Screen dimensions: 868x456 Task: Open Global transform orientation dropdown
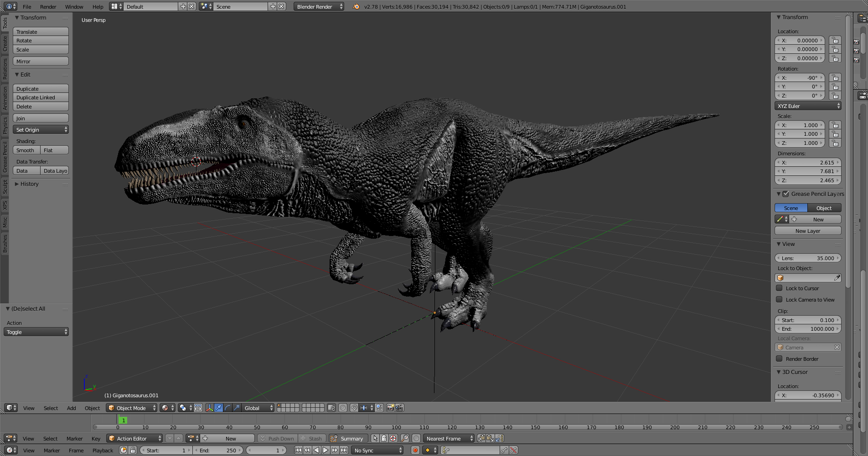(258, 408)
